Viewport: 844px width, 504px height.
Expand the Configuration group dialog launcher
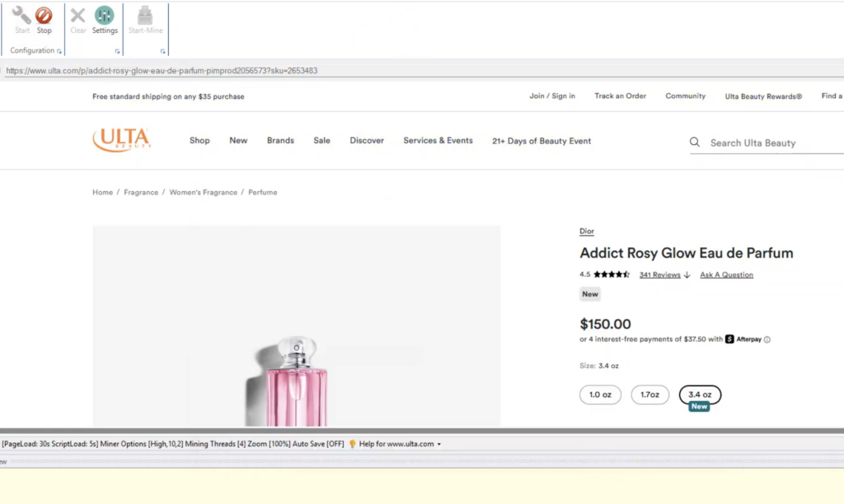(x=59, y=50)
